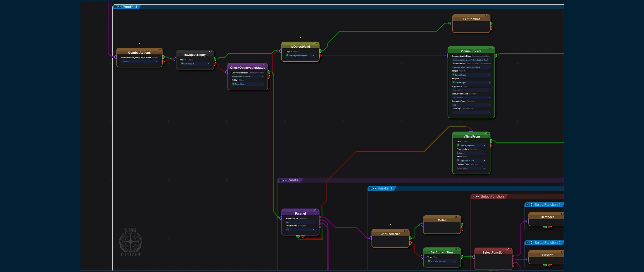
Task: Click the MinNumberTargetingTargetToHeal value field
Action: (139, 61)
